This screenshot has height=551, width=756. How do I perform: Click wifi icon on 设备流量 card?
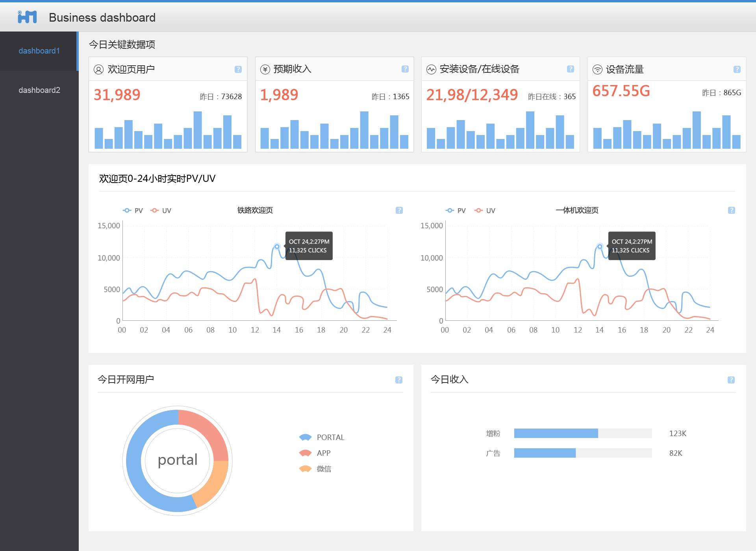tap(597, 70)
